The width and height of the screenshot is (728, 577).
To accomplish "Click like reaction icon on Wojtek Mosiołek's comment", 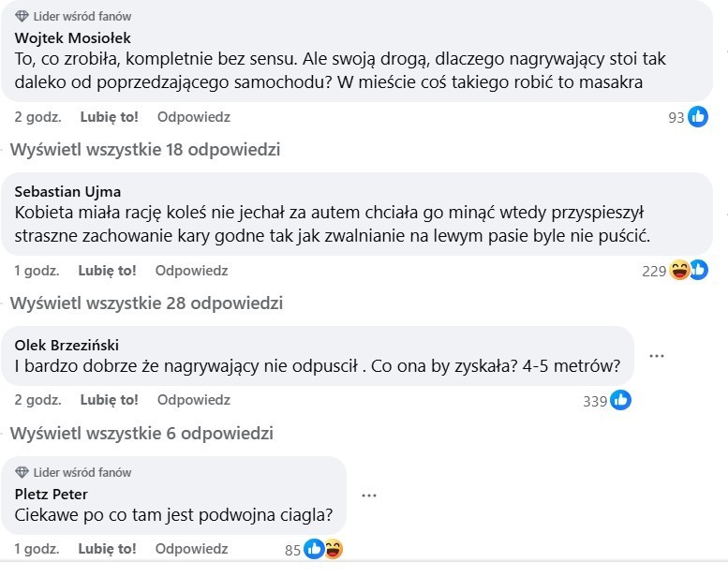I will coord(698,117).
